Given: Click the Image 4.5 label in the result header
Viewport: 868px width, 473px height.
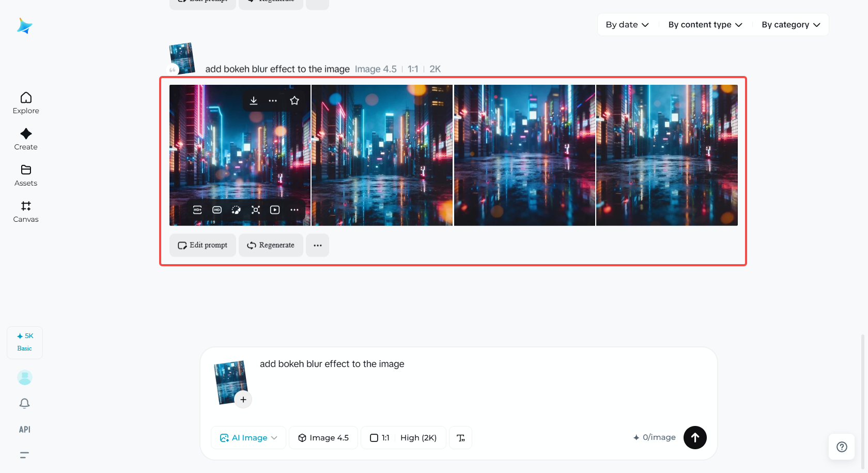Looking at the screenshot, I should (x=376, y=69).
